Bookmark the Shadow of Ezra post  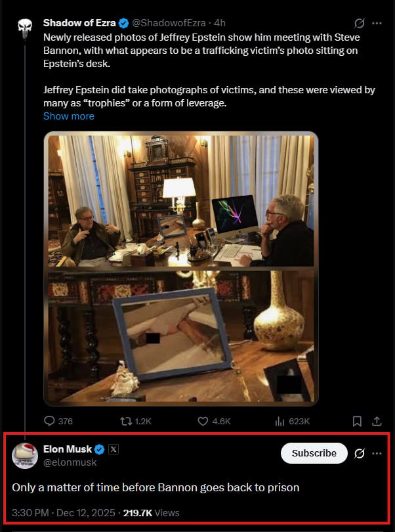358,421
